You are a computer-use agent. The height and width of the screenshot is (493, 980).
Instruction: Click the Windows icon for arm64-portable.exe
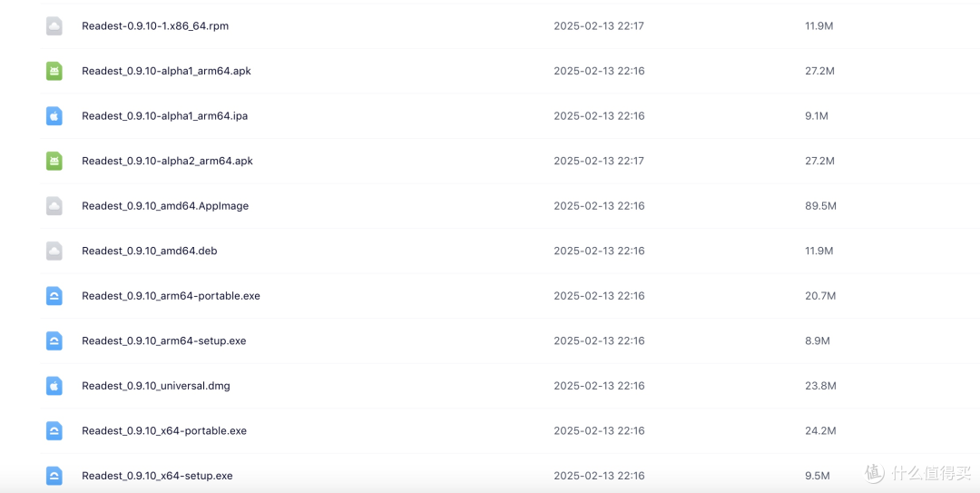(x=54, y=296)
